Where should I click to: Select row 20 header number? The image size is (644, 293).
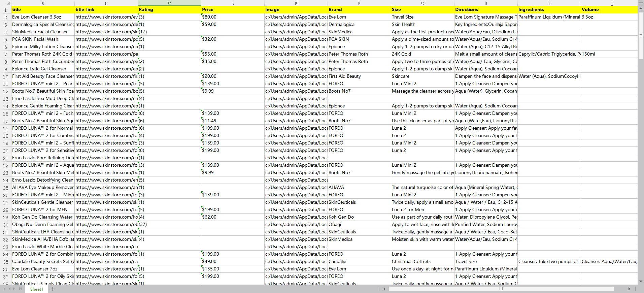click(5, 151)
